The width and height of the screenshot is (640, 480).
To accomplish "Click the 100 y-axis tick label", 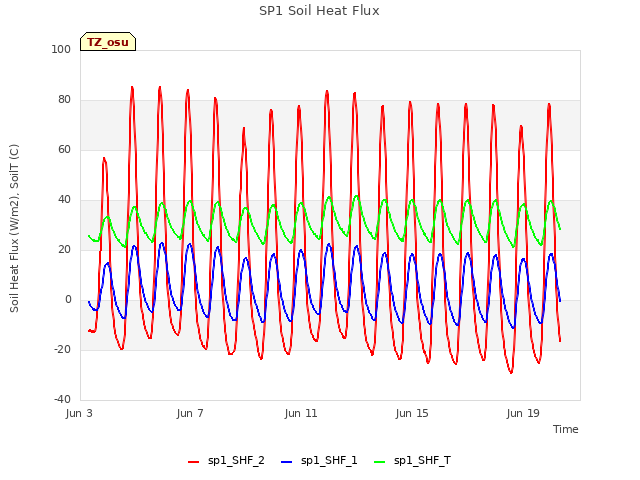I will click(61, 49).
